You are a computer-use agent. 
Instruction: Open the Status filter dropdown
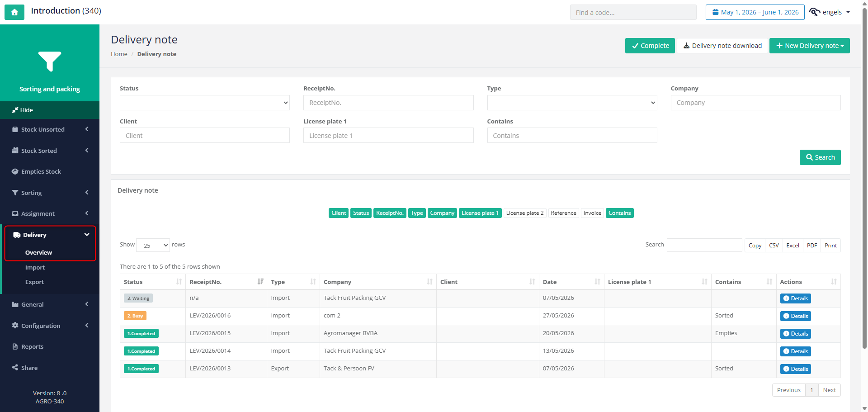204,103
